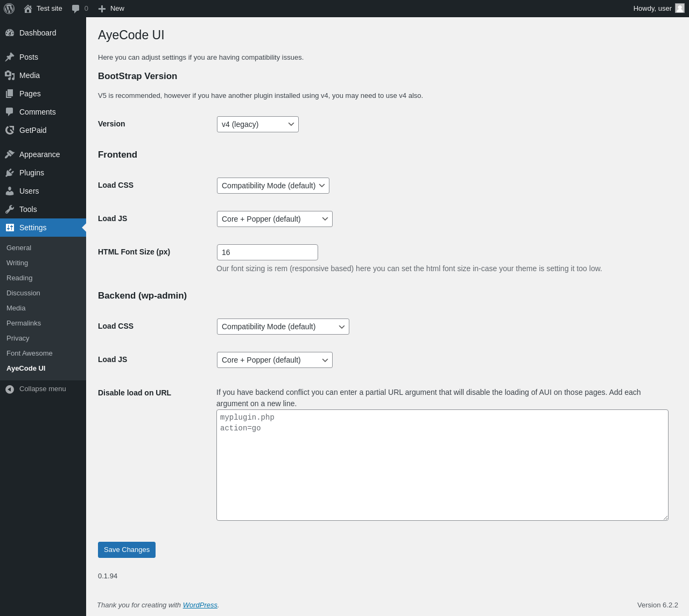689x616 pixels.
Task: Click the 'Frontend' section heading
Action: click(x=117, y=155)
